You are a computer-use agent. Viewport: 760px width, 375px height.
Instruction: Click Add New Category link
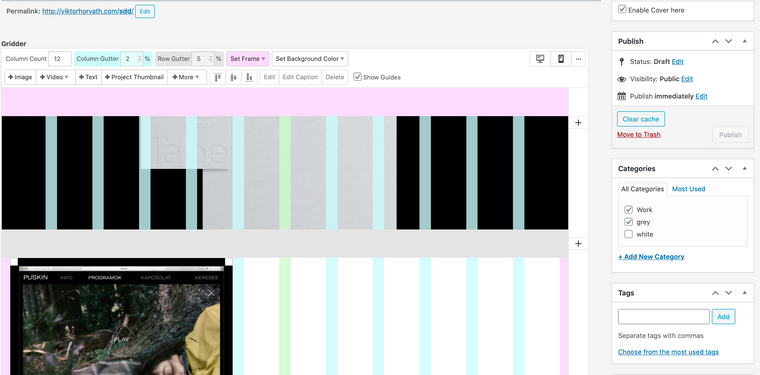click(x=651, y=257)
